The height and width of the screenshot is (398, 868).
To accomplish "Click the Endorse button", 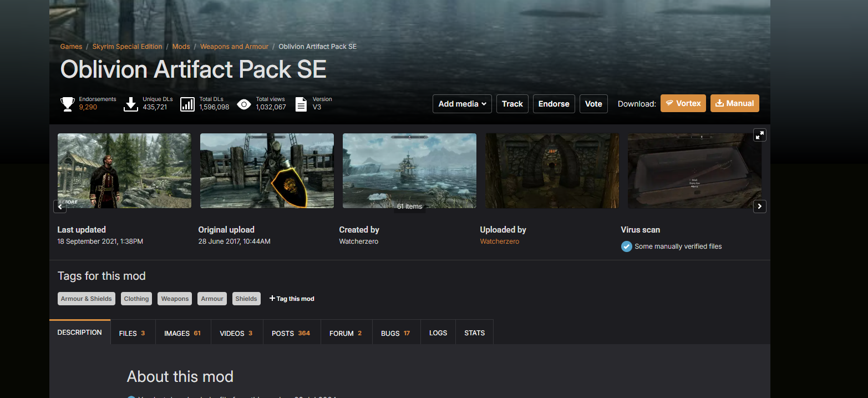I will click(554, 104).
